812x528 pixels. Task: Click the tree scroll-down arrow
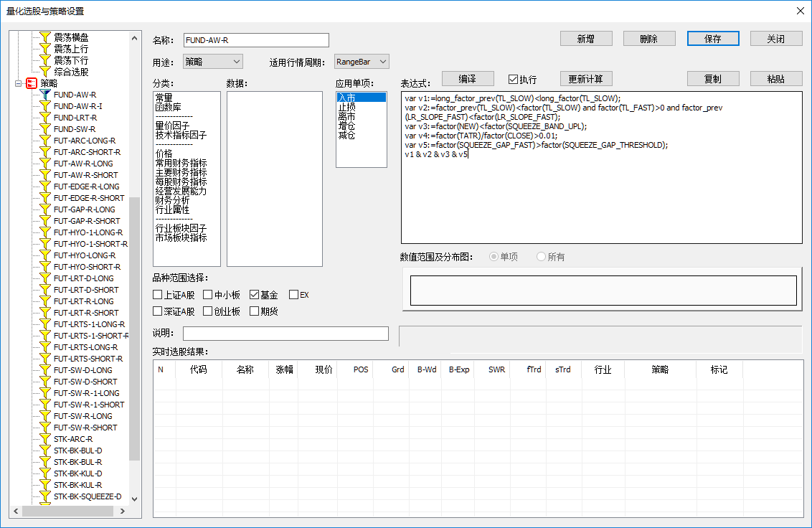pyautogui.click(x=135, y=499)
